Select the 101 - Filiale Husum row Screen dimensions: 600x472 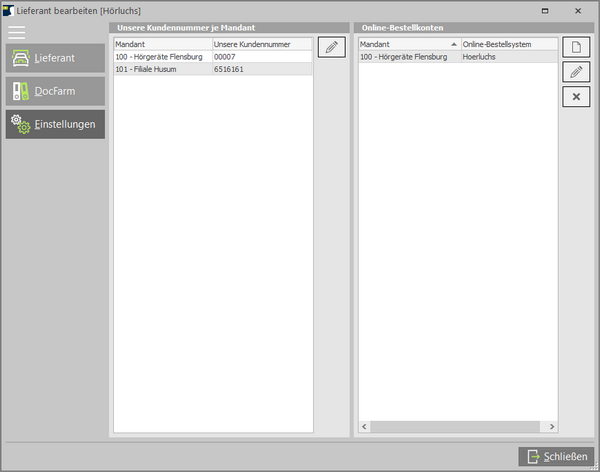(162, 69)
